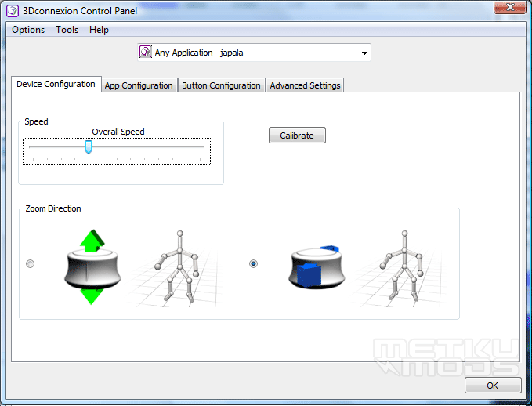Screen dimensions: 532x406
Task: Select the forward/backward zoom direction radio button
Action: click(253, 264)
